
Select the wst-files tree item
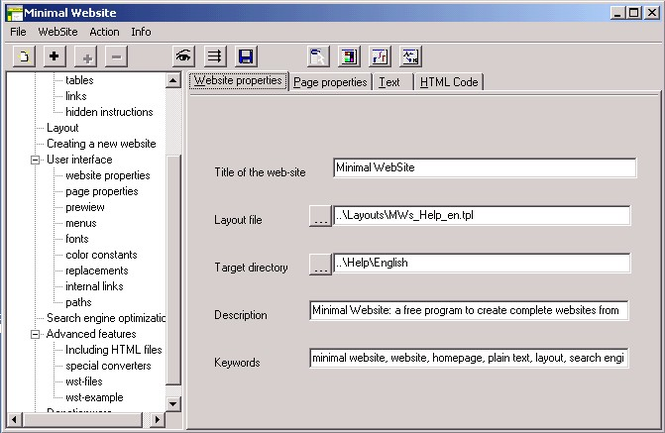pyautogui.click(x=84, y=382)
